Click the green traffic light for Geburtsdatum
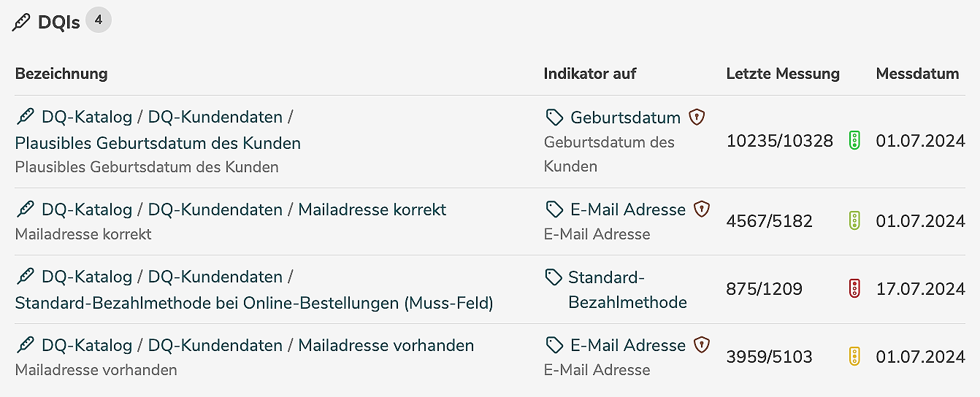980x397 pixels. [x=854, y=141]
